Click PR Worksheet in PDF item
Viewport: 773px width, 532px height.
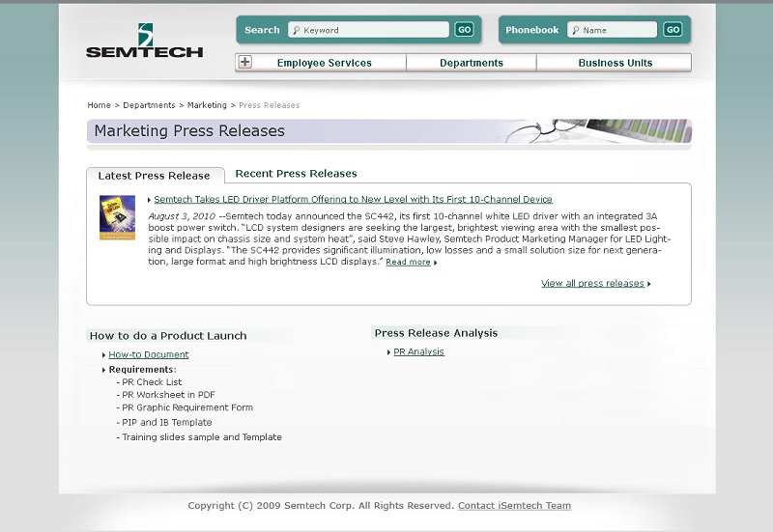tap(168, 395)
